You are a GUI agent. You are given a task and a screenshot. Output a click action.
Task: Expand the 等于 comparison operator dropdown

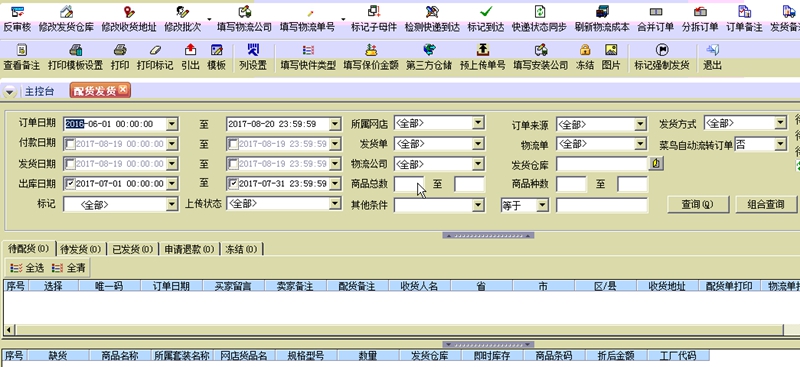coord(542,205)
